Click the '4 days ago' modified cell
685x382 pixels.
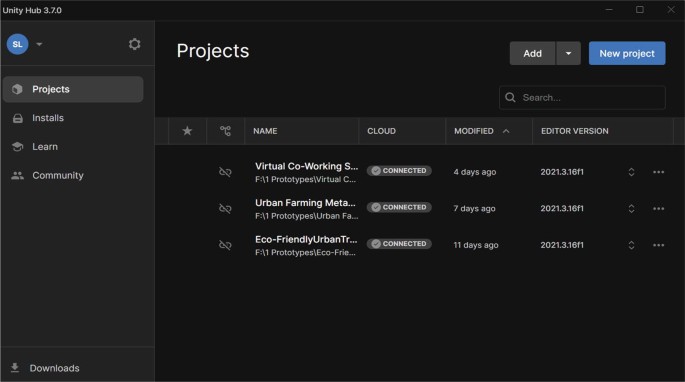point(475,172)
